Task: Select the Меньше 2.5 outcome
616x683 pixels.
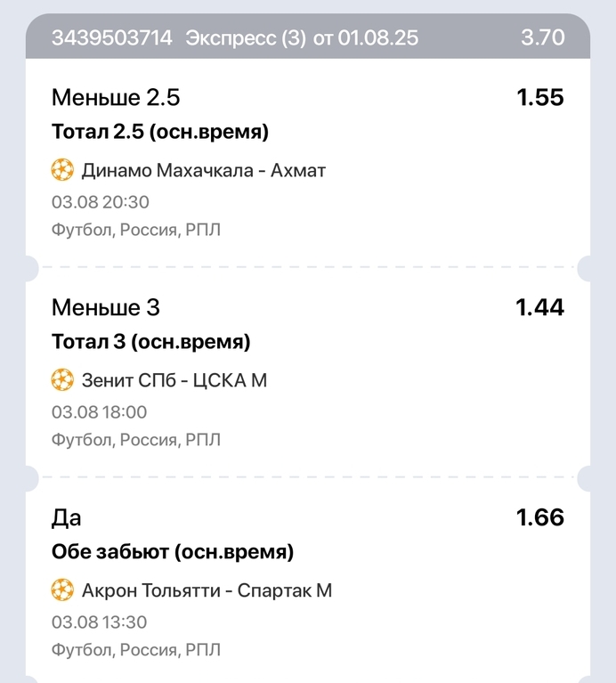Action: coord(116,97)
